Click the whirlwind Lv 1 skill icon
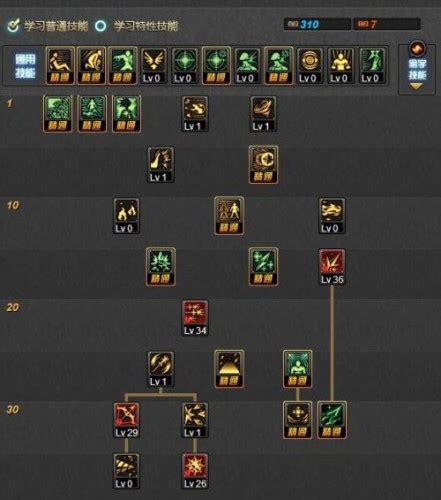Viewport: 441px width, 500px height. pyautogui.click(x=263, y=114)
